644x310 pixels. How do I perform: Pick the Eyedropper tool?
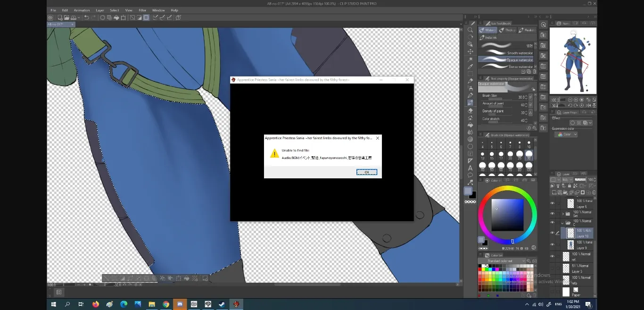coord(470,67)
